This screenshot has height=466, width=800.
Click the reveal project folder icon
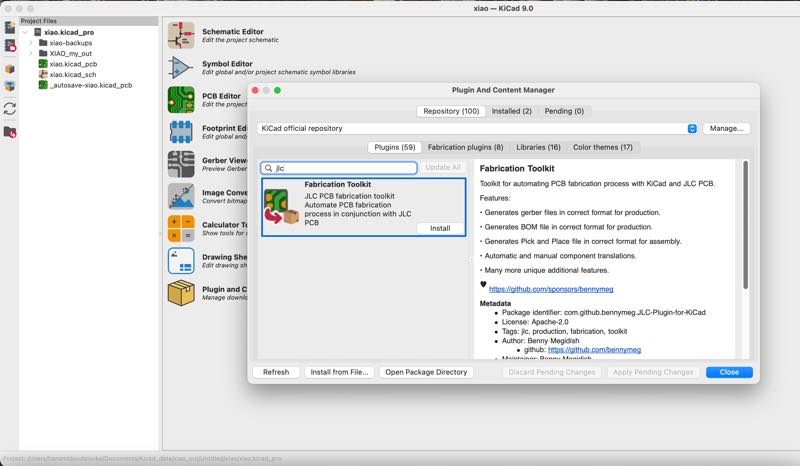tap(10, 132)
